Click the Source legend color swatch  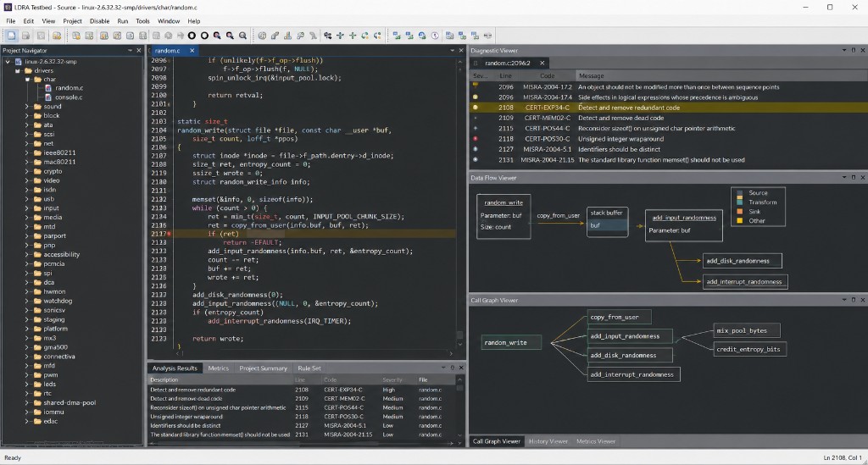(739, 193)
